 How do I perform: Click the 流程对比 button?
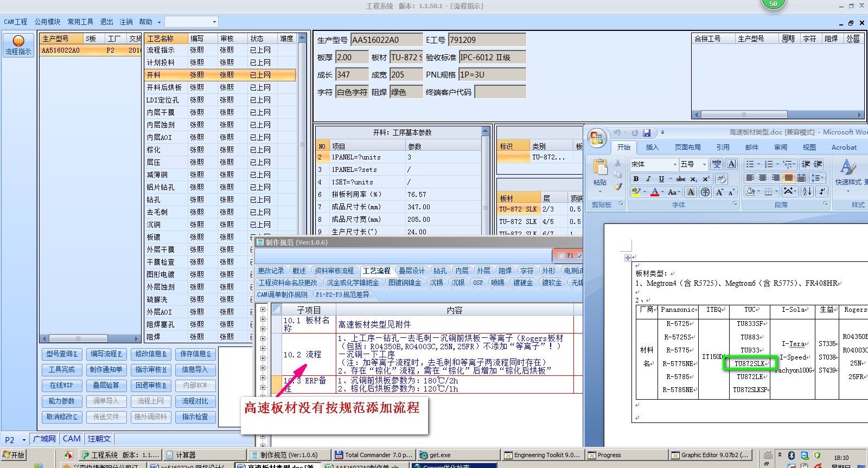point(195,401)
